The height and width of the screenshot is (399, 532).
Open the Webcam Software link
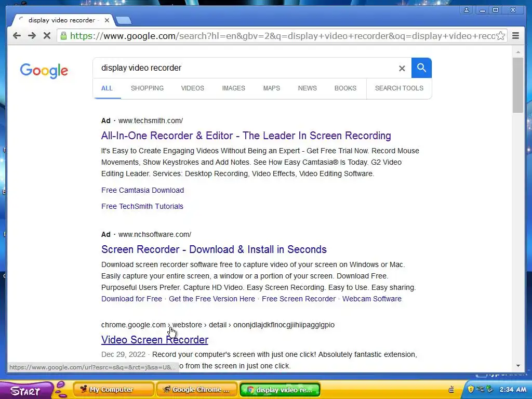[x=372, y=299]
